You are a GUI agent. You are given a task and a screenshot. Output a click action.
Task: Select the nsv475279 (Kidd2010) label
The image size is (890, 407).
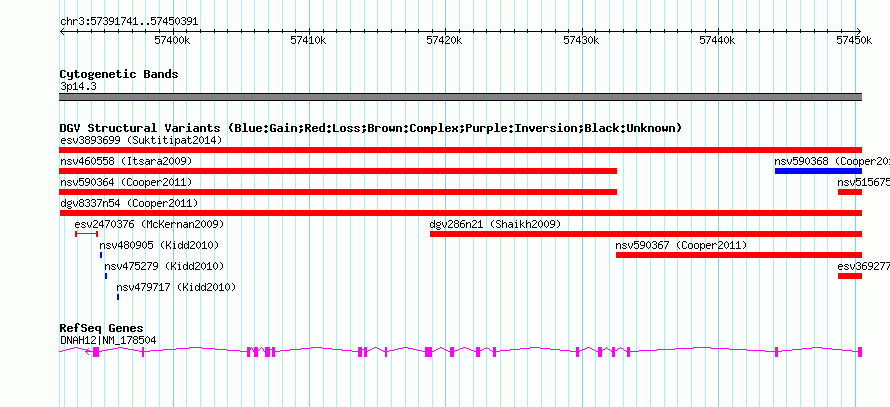[164, 266]
